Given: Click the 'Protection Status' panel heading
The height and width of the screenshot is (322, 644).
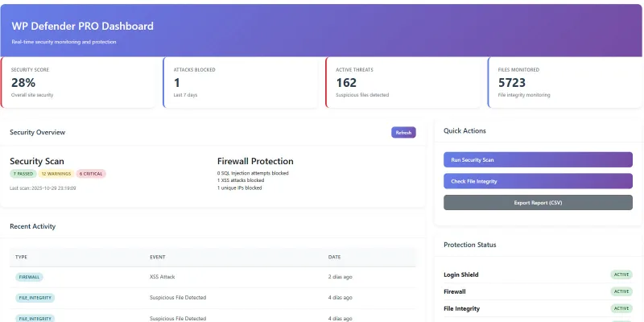Looking at the screenshot, I should pos(470,245).
